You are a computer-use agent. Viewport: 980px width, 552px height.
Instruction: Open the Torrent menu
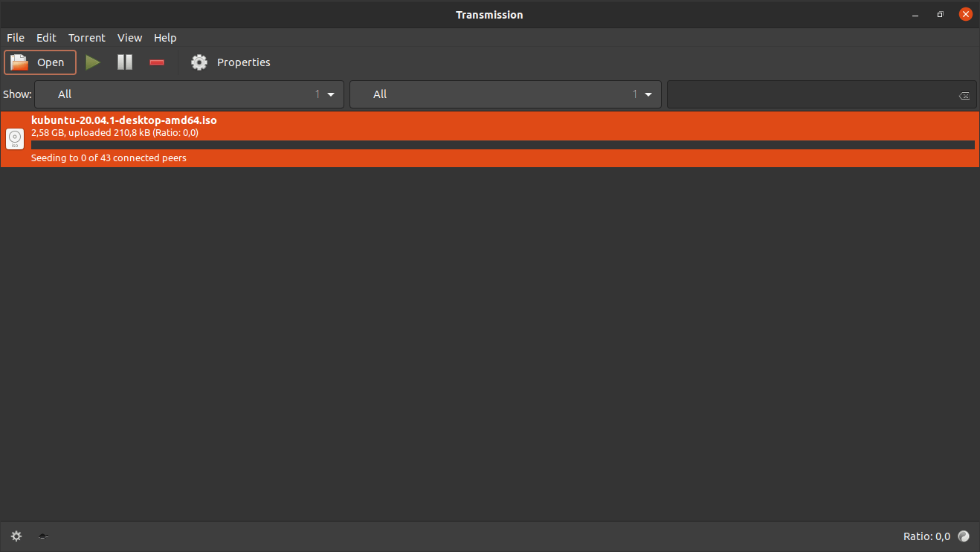point(87,38)
